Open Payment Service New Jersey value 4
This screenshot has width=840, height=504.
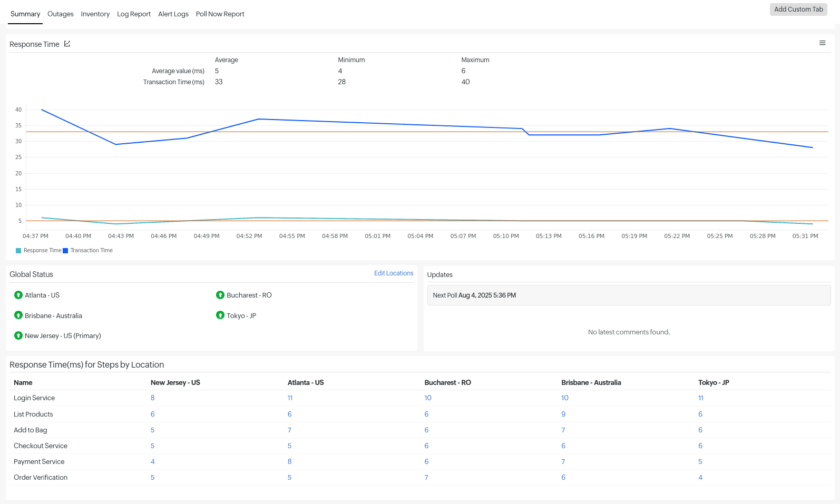click(153, 461)
